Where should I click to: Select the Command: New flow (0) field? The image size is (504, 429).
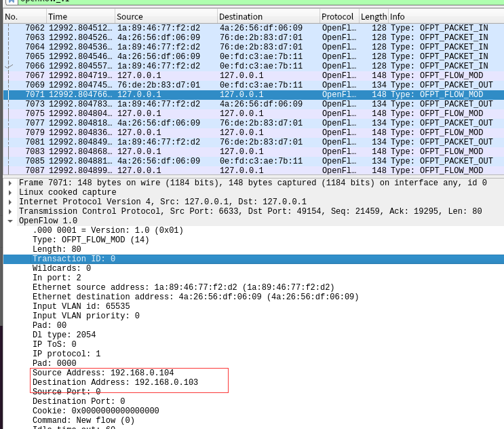[x=83, y=420]
